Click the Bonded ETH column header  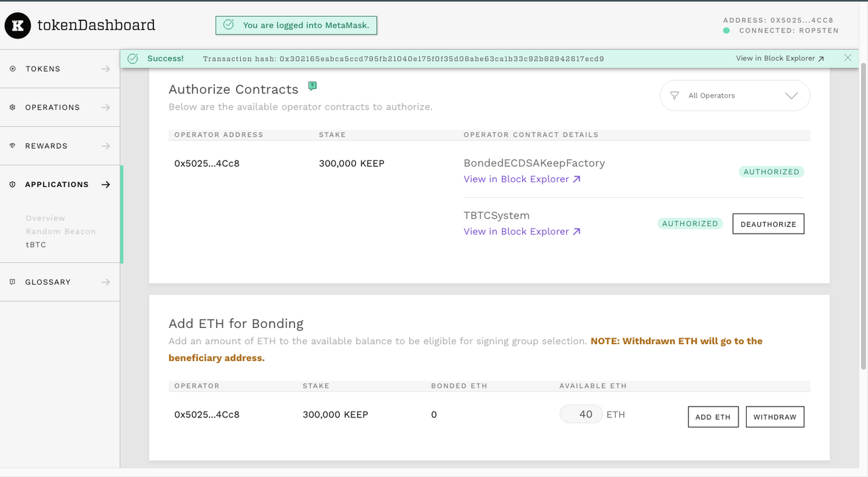(x=459, y=386)
